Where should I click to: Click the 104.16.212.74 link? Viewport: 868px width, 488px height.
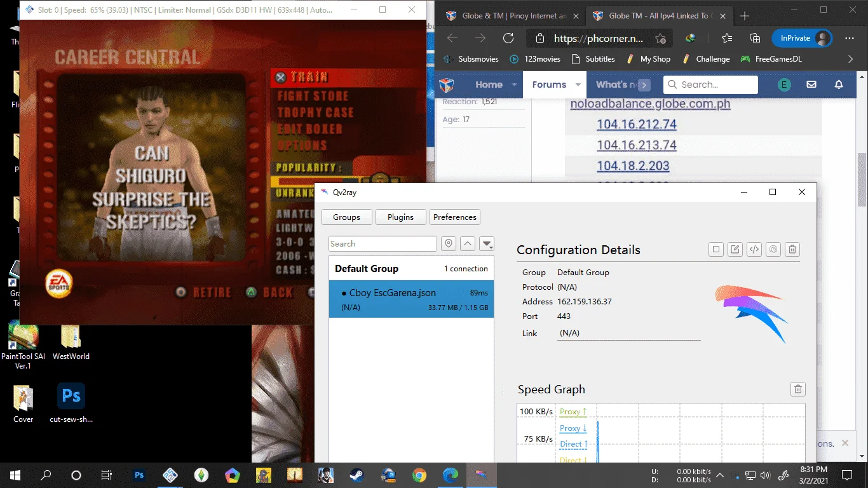637,124
